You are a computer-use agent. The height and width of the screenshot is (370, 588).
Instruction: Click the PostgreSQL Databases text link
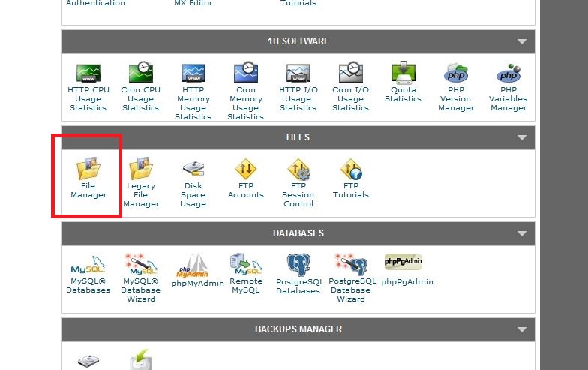coord(300,287)
